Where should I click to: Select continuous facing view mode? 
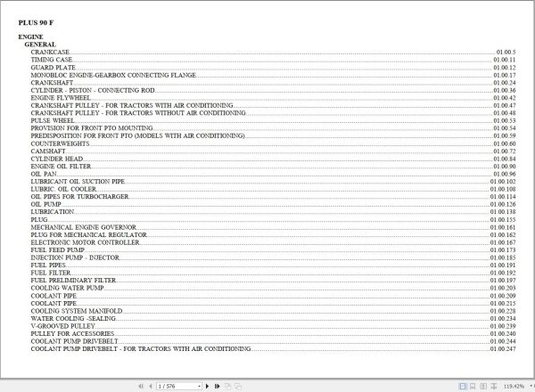(x=493, y=386)
